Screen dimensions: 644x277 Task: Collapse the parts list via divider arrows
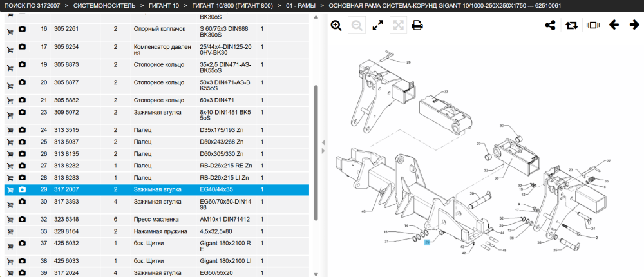pos(323,147)
